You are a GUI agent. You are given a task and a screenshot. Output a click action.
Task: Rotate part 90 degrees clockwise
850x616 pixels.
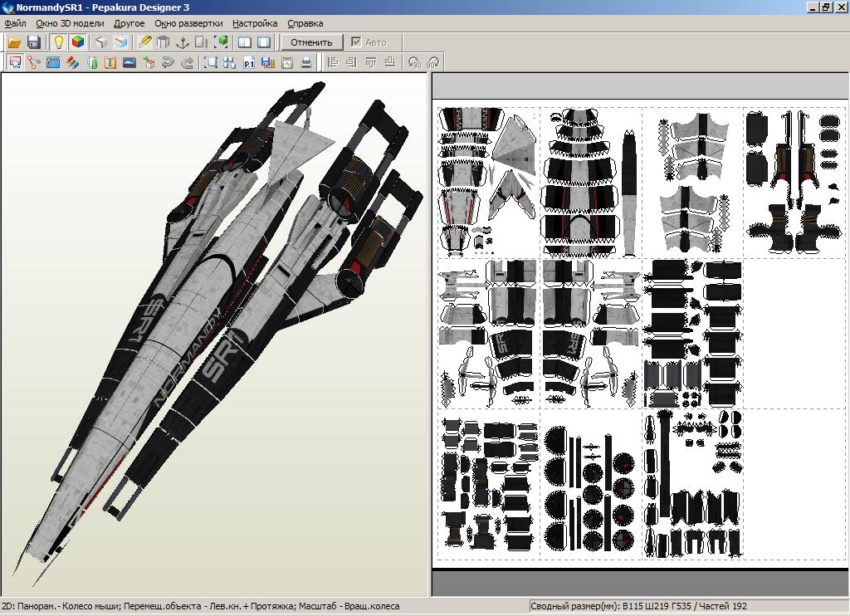[x=433, y=62]
